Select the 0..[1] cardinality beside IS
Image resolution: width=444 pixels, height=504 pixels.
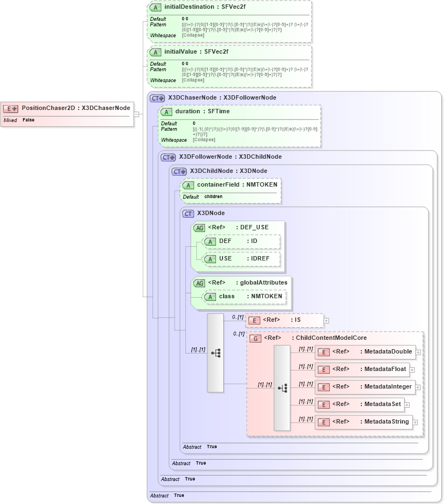pos(238,317)
